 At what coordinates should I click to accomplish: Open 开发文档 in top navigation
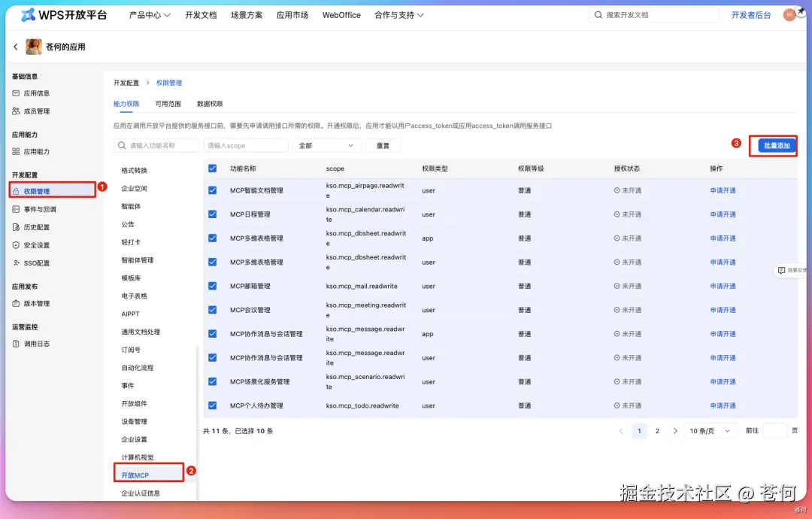[x=201, y=15]
